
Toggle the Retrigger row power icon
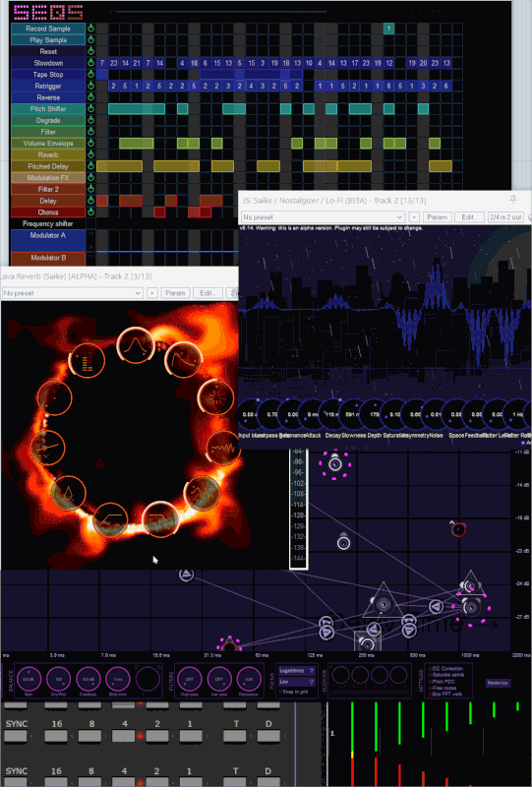[90, 86]
